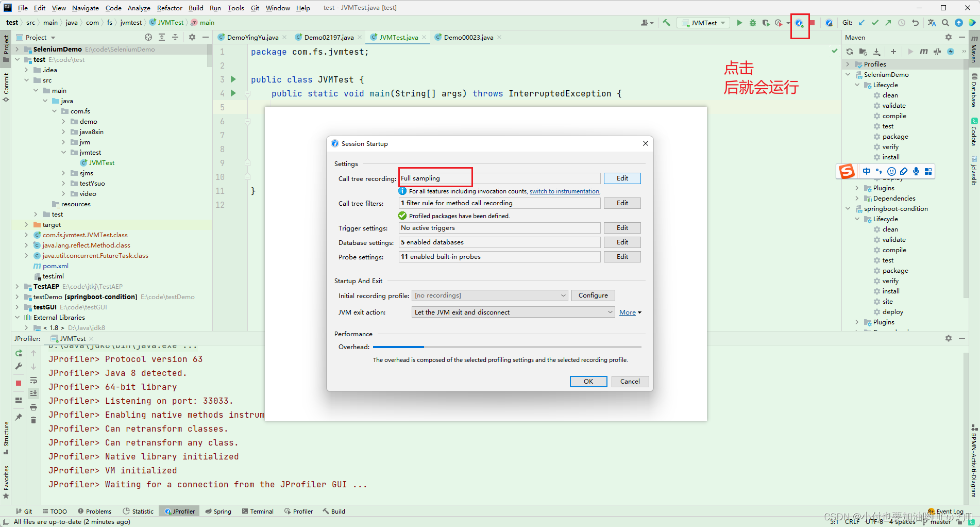Image resolution: width=980 pixels, height=527 pixels.
Task: Expand the SeleniumDemo project node
Action: pyautogui.click(x=17, y=50)
